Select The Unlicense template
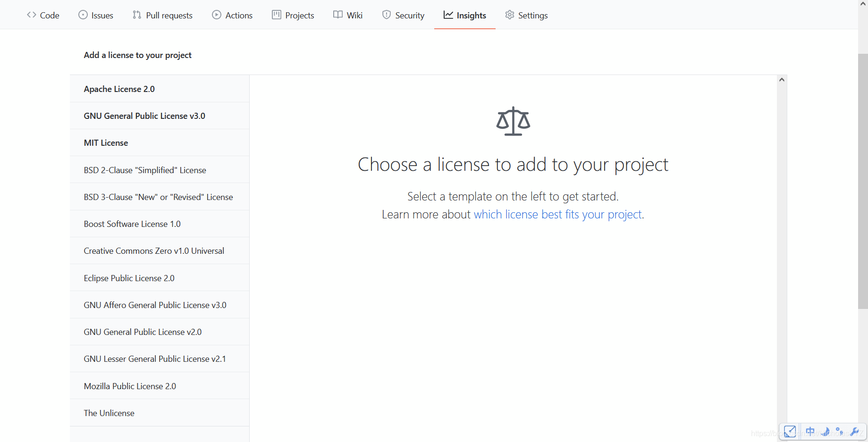The height and width of the screenshot is (442, 868). [109, 412]
